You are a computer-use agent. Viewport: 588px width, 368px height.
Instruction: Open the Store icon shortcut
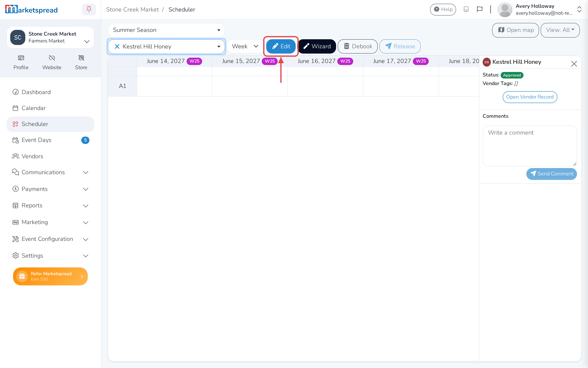[81, 62]
